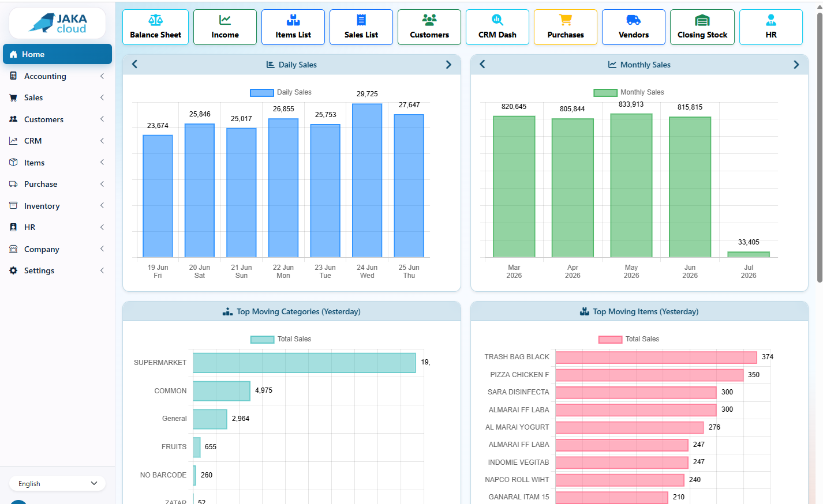Click the Customers people icon in sidebar

click(13, 119)
